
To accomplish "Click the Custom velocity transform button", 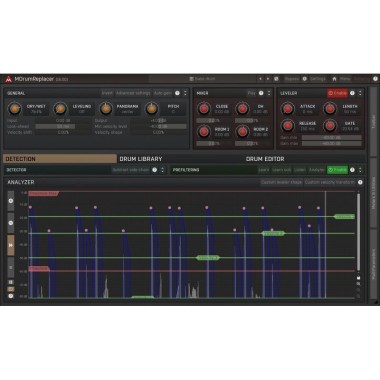I will [x=330, y=182].
